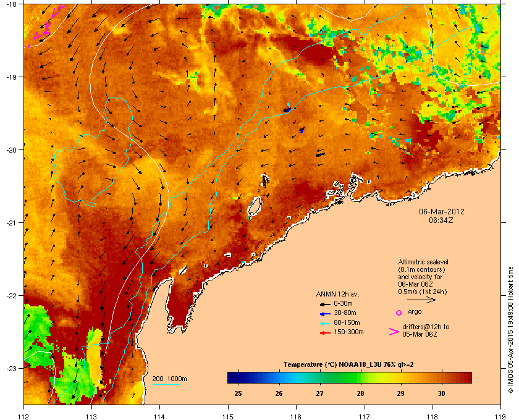The image size is (519, 420).
Task: Click colorbar tick label 28
Action: tap(360, 393)
